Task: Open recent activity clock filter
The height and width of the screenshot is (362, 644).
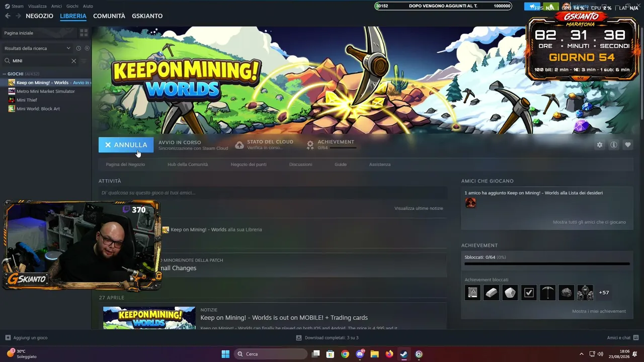Action: coord(78,48)
